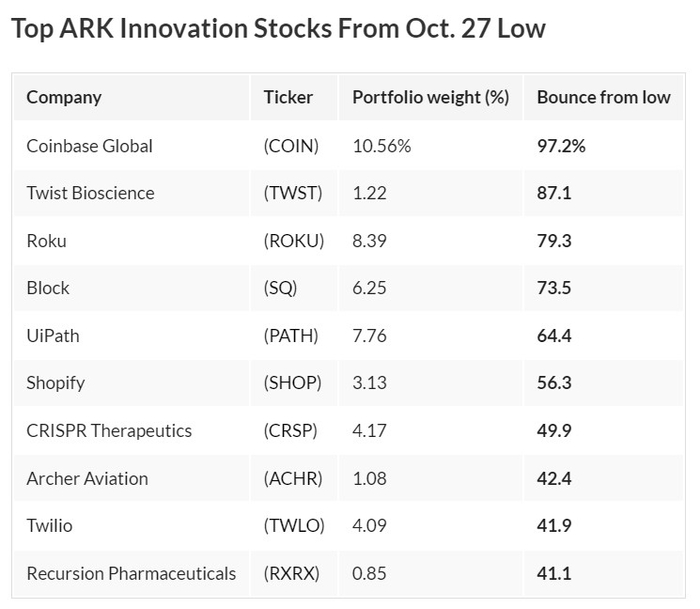Click the Portfolio weight (%) header
The image size is (700, 609).
(430, 97)
